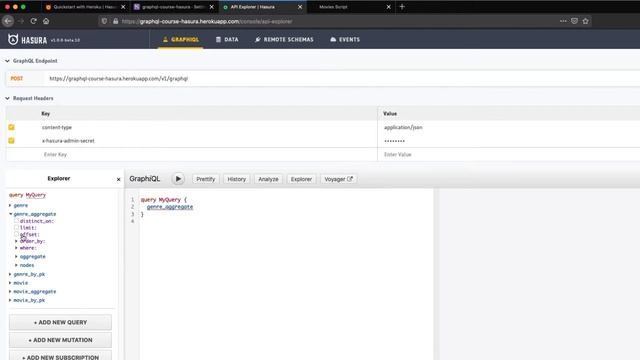Switch to the GraphiQL nav tab
This screenshot has width=640, height=360.
pyautogui.click(x=180, y=40)
